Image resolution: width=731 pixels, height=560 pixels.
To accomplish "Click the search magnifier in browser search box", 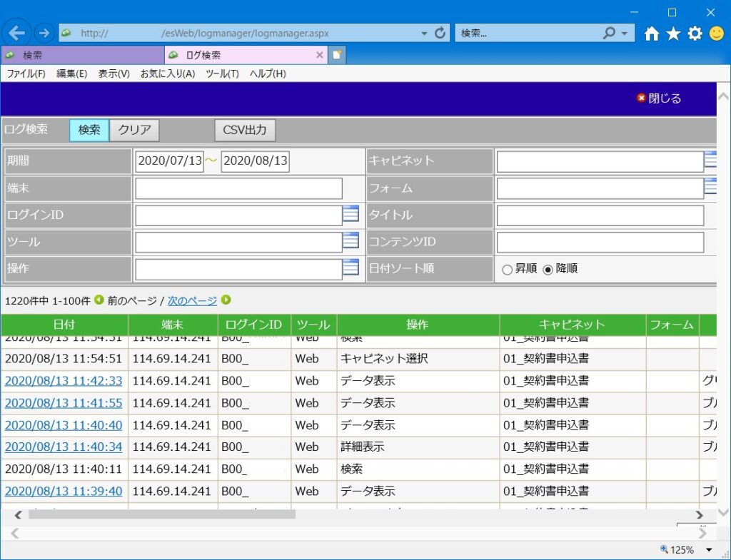I will click(609, 33).
